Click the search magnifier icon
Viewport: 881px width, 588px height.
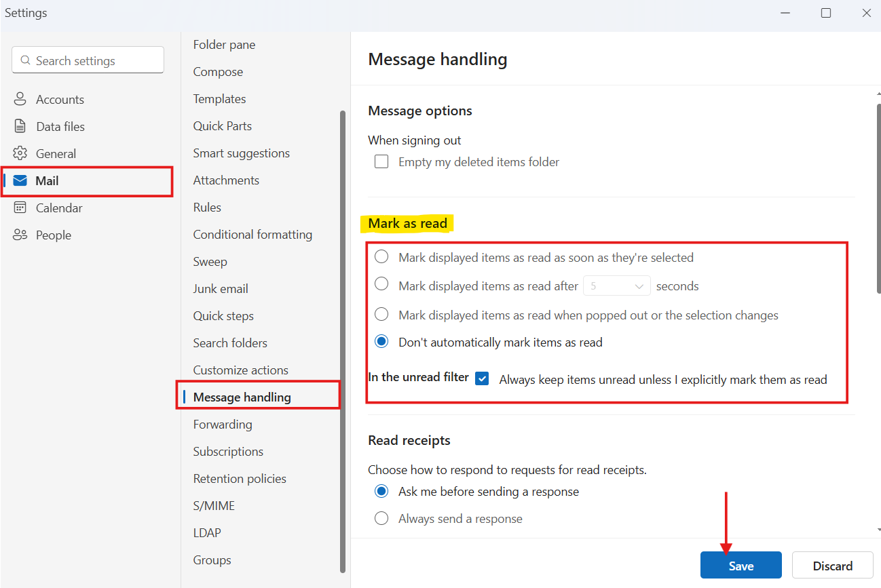pyautogui.click(x=26, y=60)
